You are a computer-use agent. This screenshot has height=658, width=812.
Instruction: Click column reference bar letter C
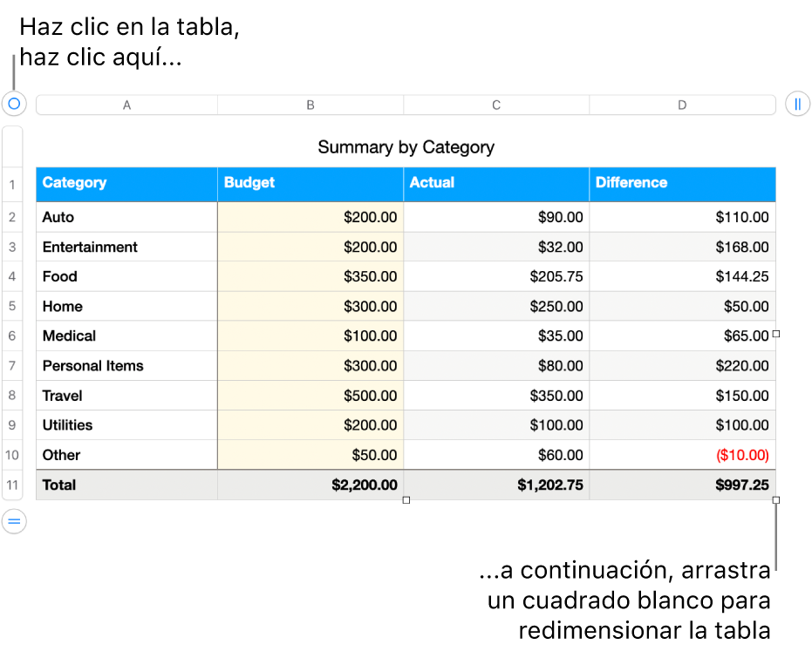[x=496, y=104]
